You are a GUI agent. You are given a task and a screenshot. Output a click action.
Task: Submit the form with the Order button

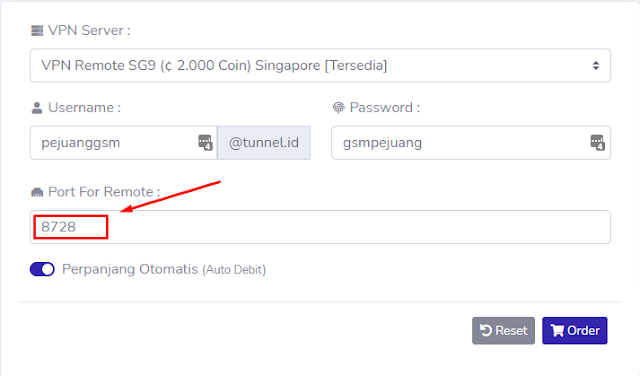coord(575,330)
